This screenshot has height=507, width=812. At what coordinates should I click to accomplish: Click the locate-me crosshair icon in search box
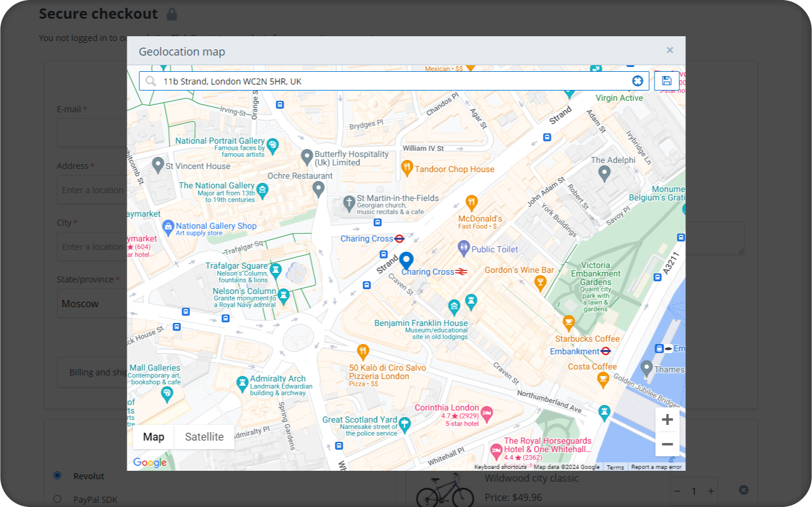638,81
